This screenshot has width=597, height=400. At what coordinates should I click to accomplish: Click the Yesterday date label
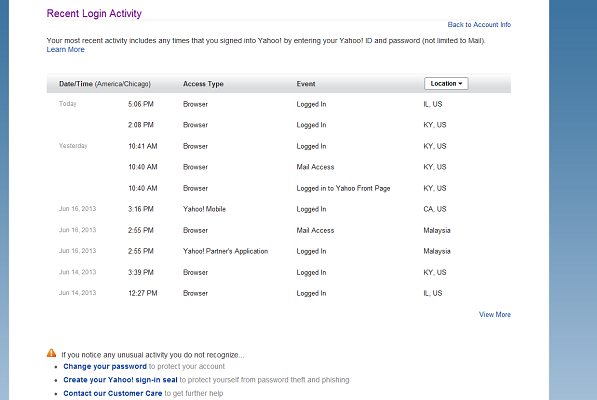[x=73, y=146]
